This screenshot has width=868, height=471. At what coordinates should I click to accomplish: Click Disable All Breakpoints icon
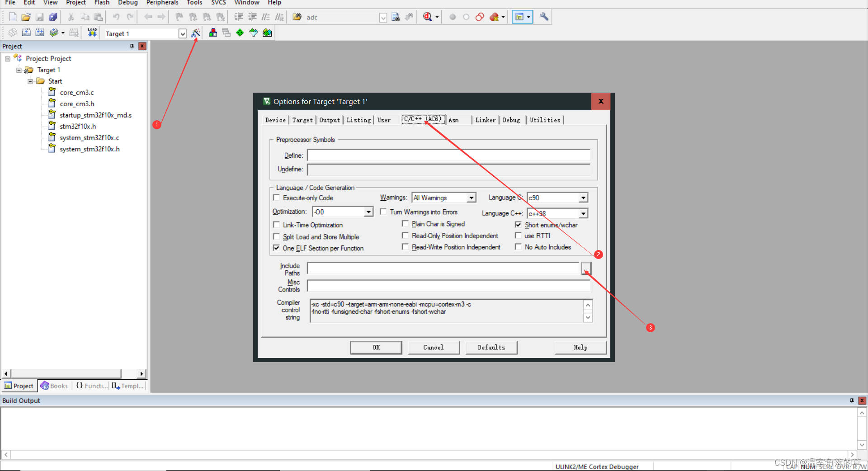480,17
